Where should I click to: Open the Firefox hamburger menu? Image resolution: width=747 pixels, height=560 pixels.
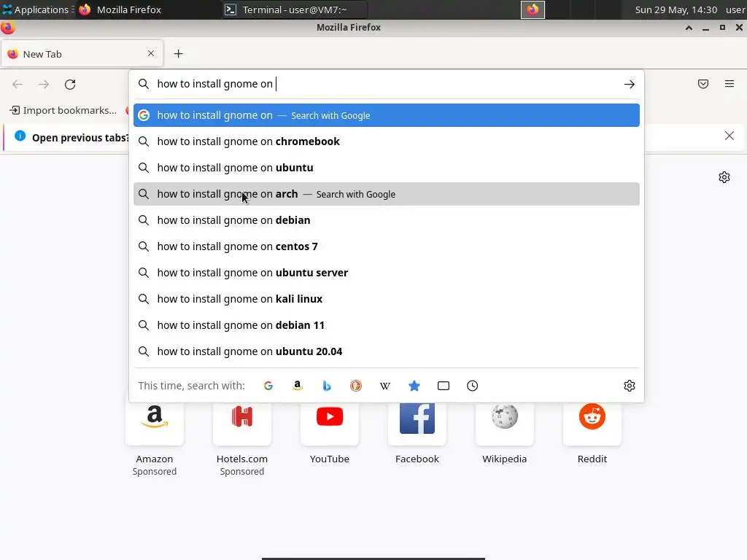[729, 84]
